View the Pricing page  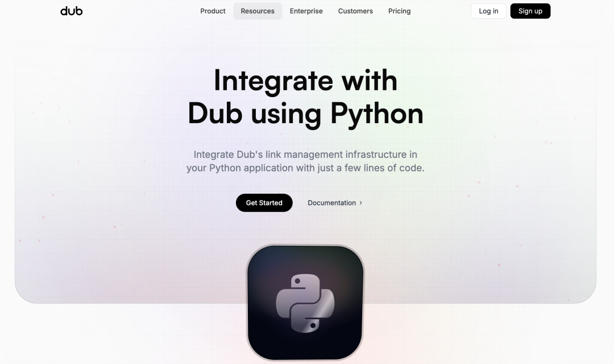(400, 11)
